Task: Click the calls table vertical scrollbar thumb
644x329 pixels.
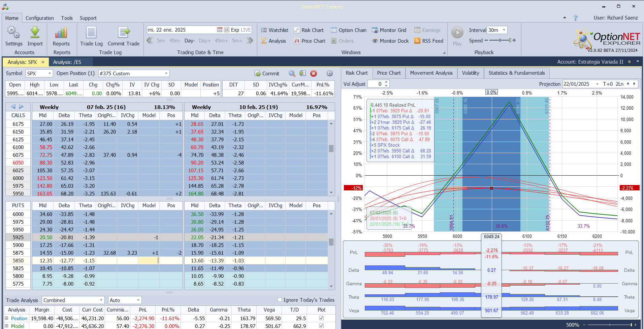Action: (x=331, y=148)
